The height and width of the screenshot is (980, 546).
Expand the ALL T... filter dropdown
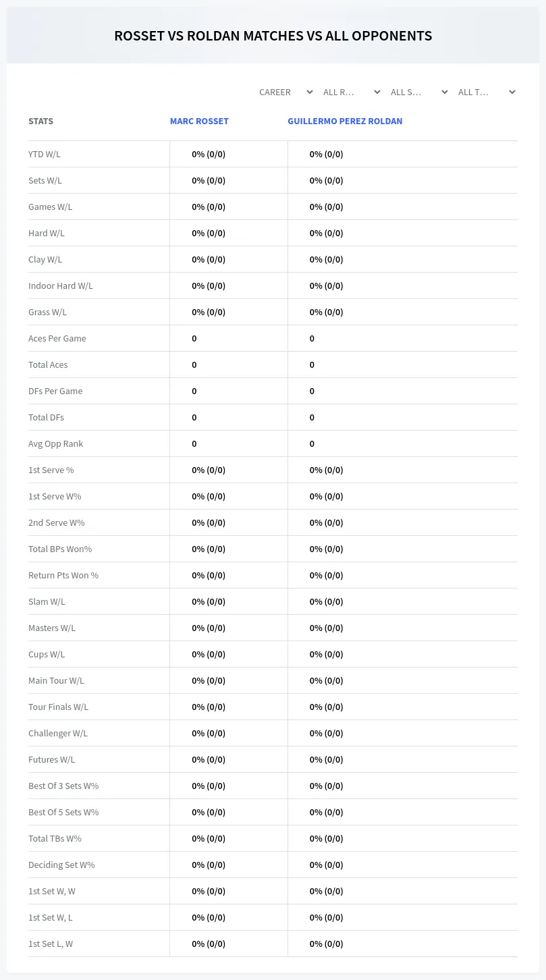(x=487, y=92)
